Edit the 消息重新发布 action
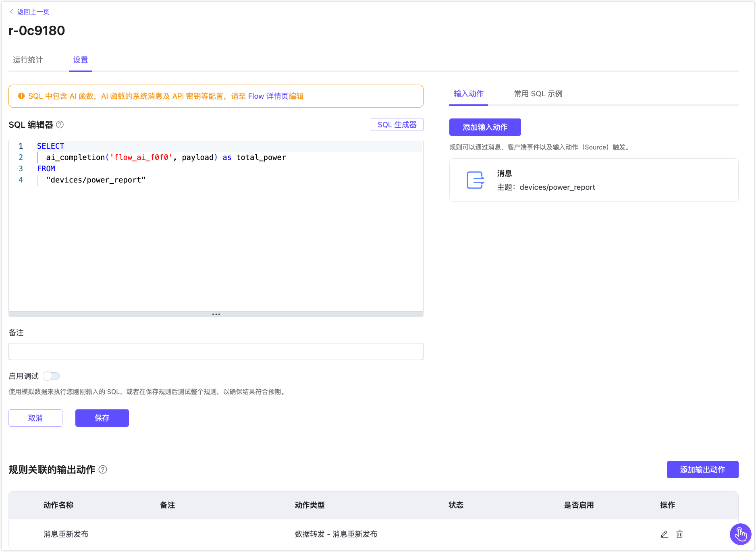The height and width of the screenshot is (552, 756). 664,534
